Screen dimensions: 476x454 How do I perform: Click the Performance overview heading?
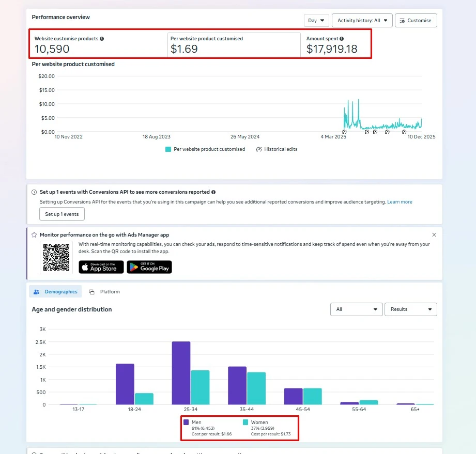coord(60,17)
